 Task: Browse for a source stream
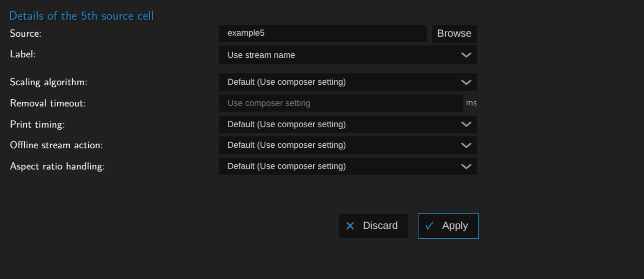pos(454,34)
